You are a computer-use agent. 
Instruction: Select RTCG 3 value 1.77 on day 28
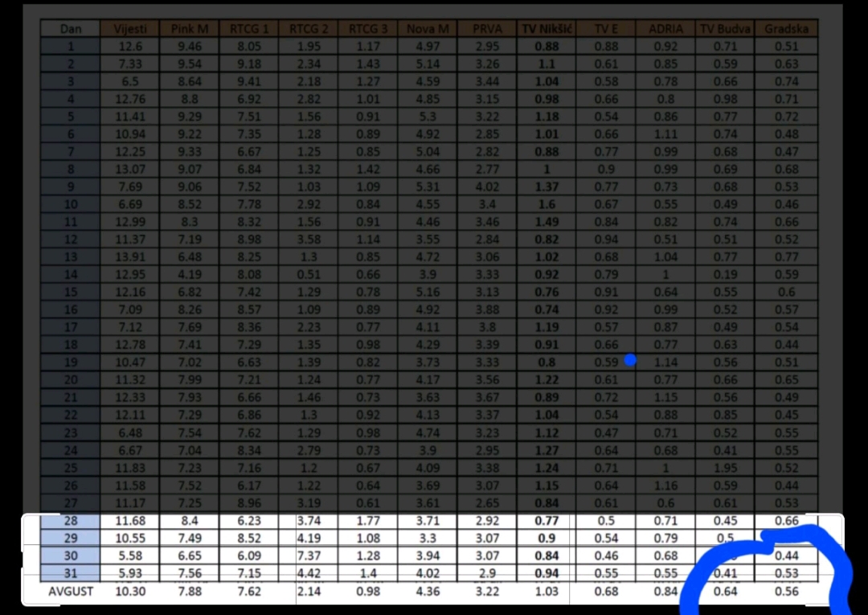coord(368,521)
